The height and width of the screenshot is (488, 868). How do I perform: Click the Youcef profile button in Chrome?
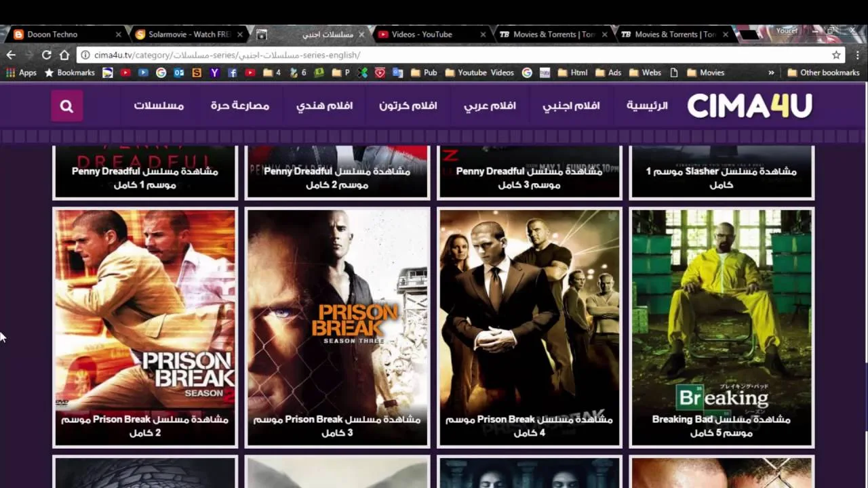click(x=787, y=31)
